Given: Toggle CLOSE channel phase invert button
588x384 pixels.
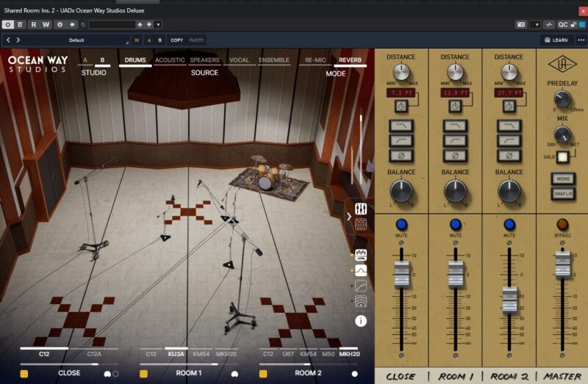Looking at the screenshot, I should pyautogui.click(x=401, y=156).
